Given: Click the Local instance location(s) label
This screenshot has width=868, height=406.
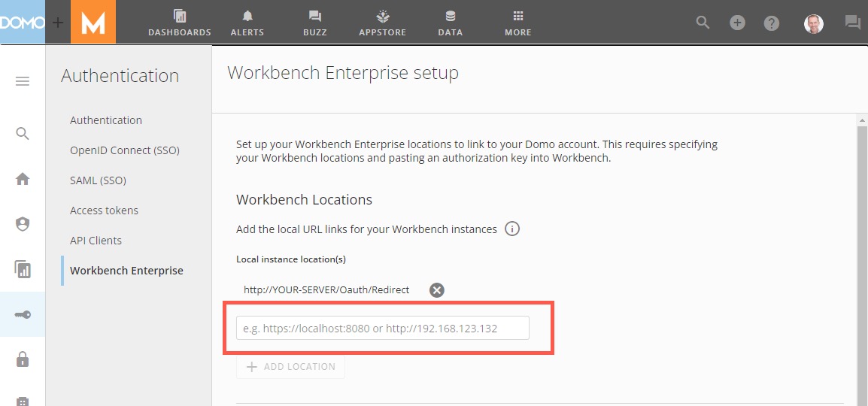Looking at the screenshot, I should [290, 259].
